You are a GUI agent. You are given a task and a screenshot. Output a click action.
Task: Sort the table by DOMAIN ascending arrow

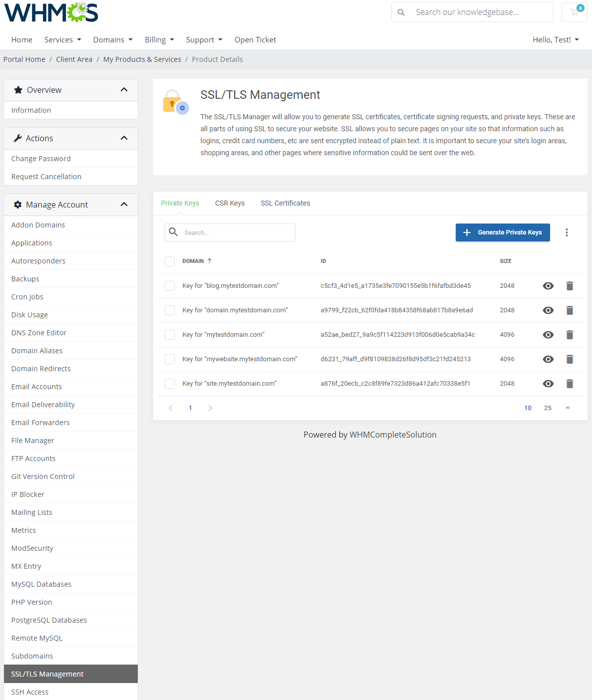pyautogui.click(x=210, y=260)
